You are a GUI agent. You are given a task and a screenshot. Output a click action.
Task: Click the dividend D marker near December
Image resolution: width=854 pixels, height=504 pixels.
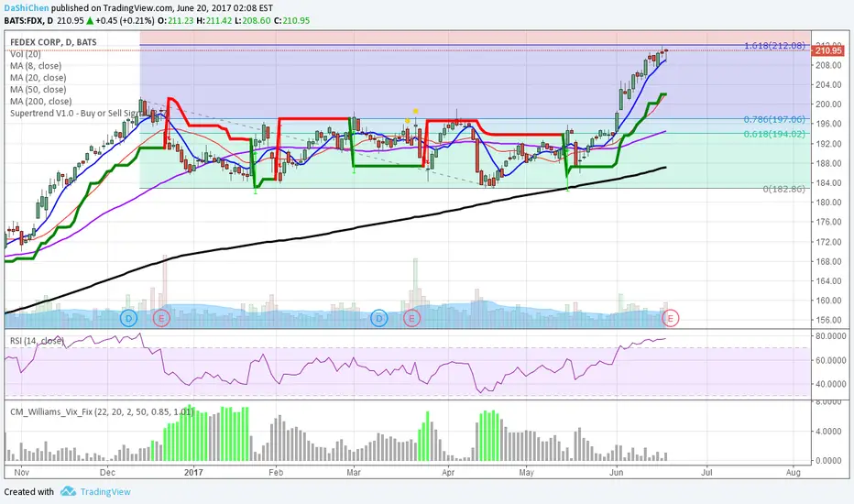(128, 318)
